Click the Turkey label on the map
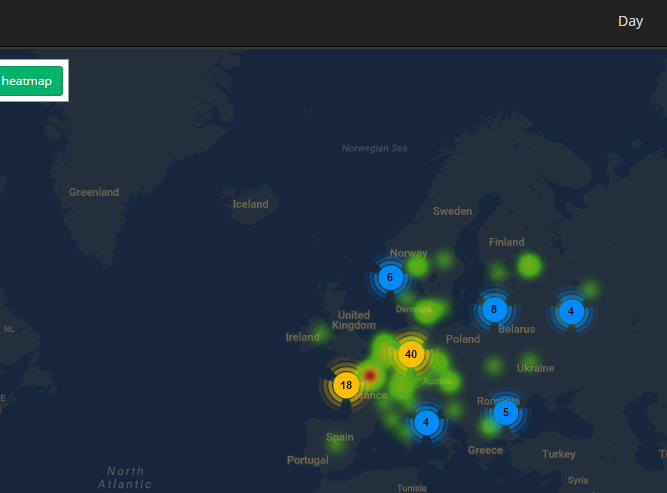This screenshot has width=667, height=493. (559, 454)
